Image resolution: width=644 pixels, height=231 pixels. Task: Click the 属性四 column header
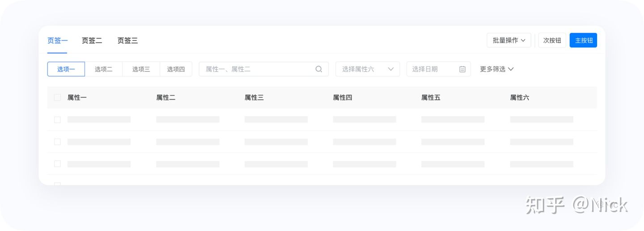(x=343, y=97)
